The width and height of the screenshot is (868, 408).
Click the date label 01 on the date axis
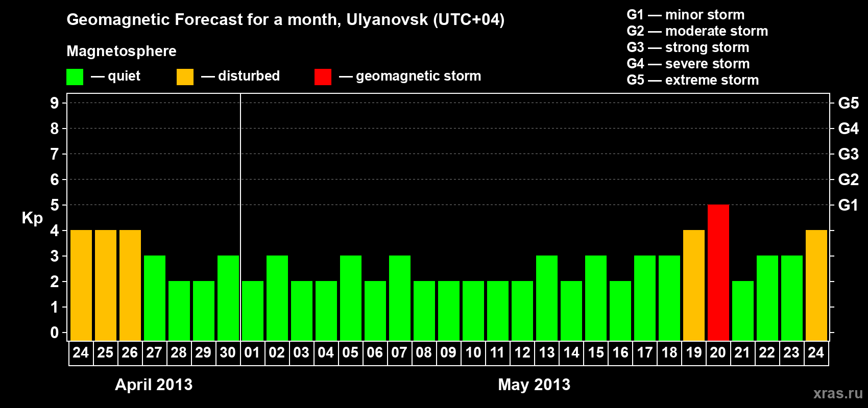point(252,353)
